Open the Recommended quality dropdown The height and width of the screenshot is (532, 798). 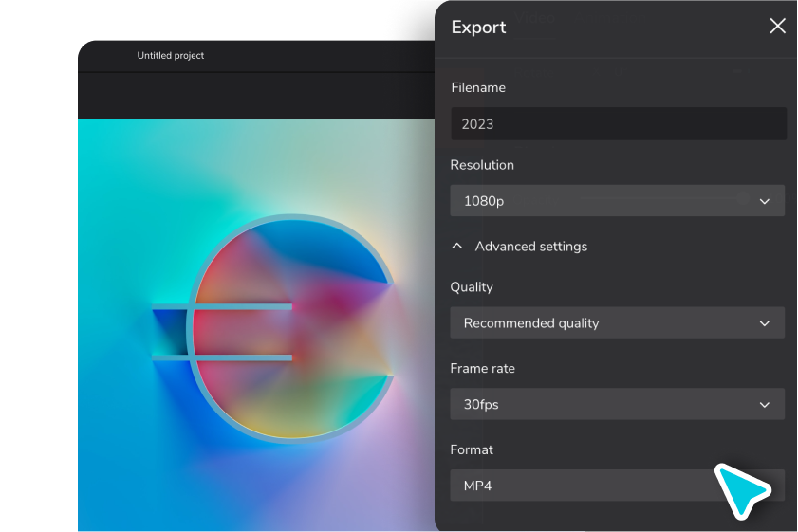click(607, 323)
